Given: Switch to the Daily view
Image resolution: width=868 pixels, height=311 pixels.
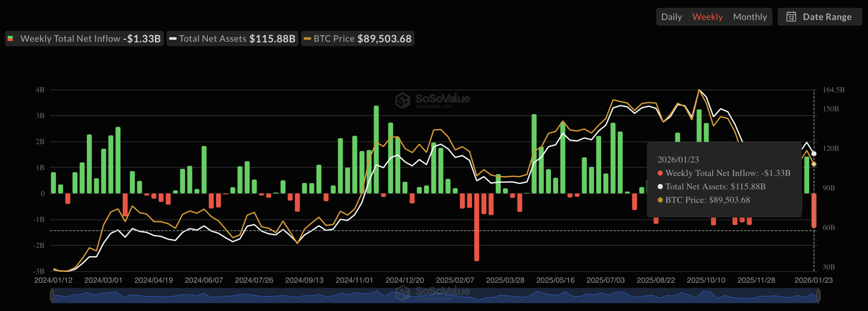Looking at the screenshot, I should click(671, 17).
